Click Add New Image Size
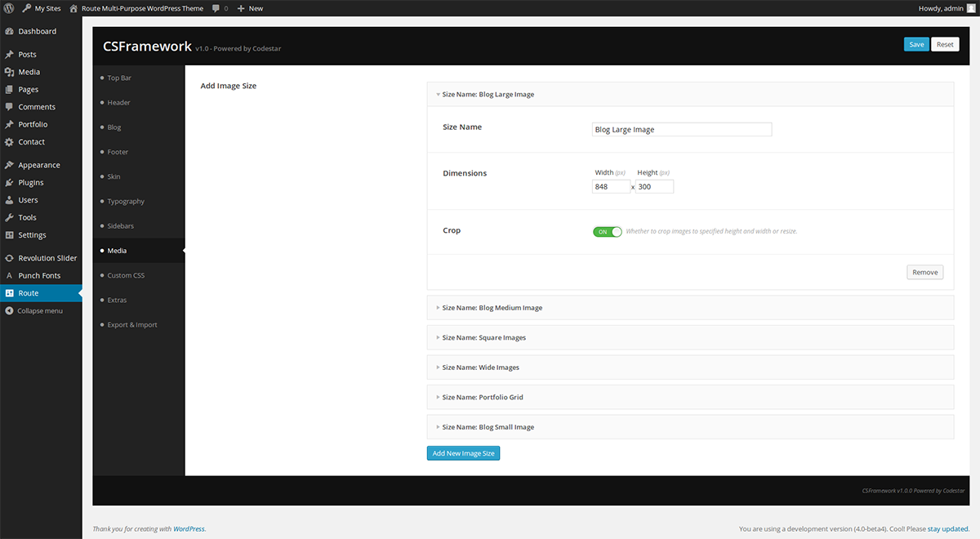Image resolution: width=980 pixels, height=539 pixels. [x=463, y=452]
